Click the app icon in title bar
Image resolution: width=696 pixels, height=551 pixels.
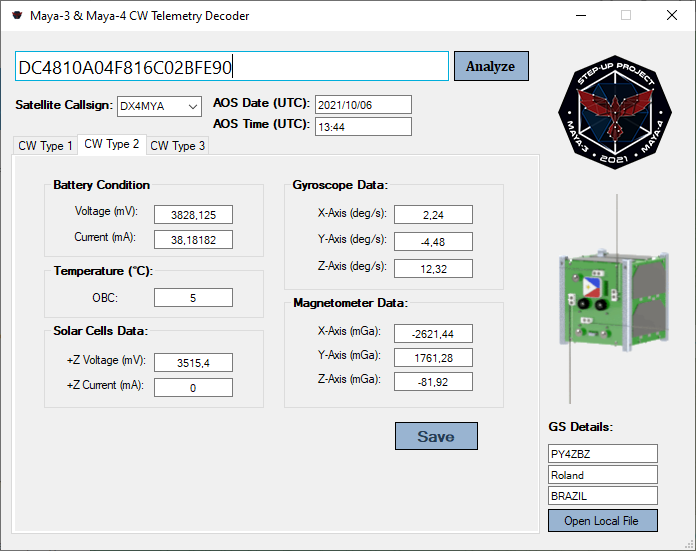17,16
